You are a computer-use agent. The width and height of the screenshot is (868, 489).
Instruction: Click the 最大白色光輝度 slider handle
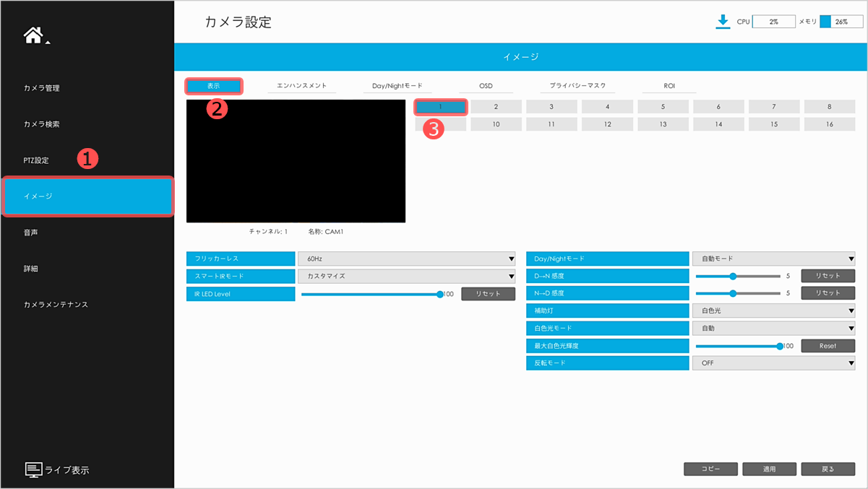click(x=780, y=346)
